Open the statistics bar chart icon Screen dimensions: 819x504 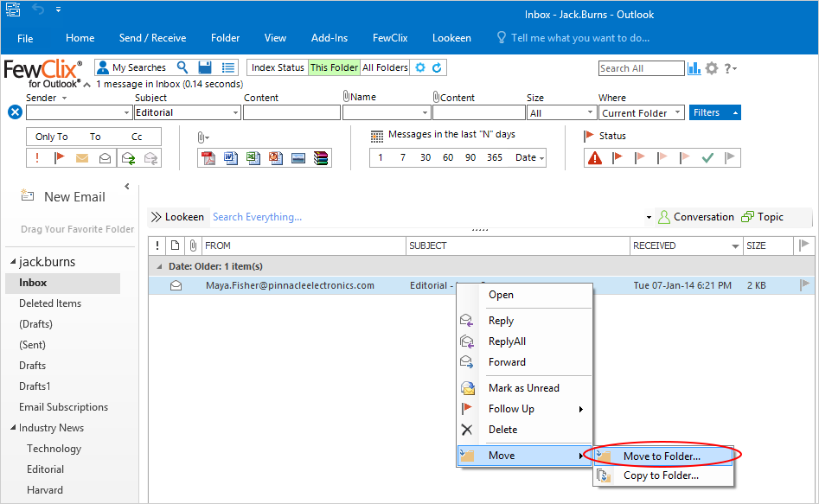pyautogui.click(x=694, y=68)
